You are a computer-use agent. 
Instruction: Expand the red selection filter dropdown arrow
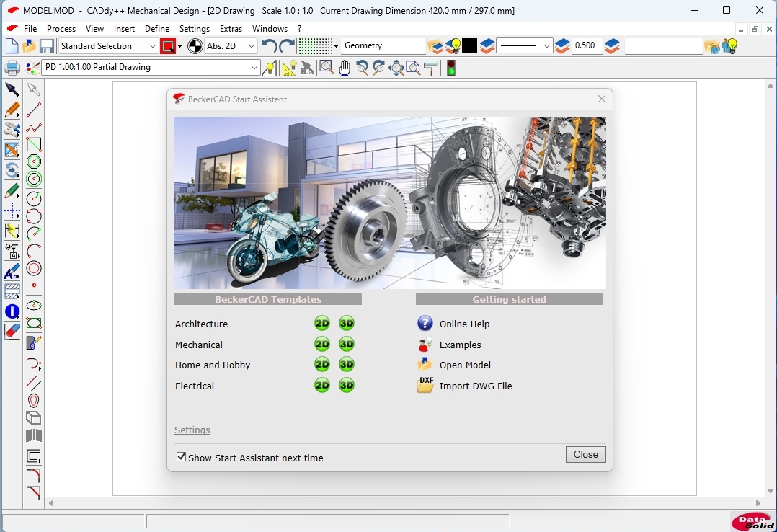180,47
